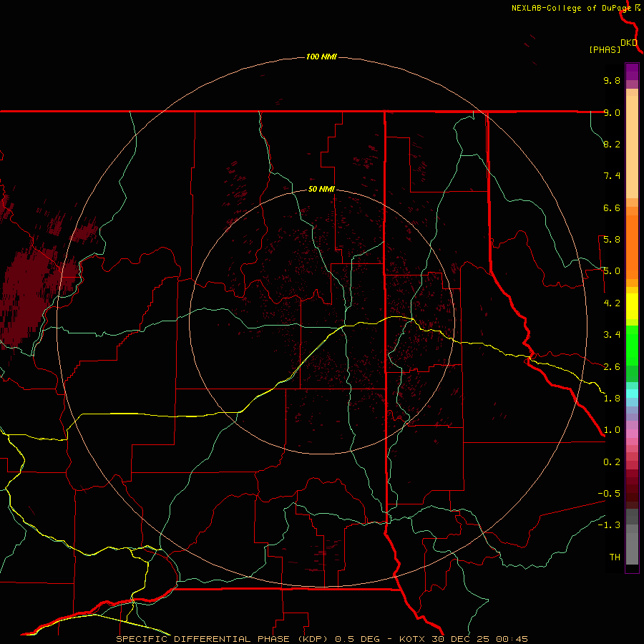Select the -1.3 scale value
This screenshot has height=644, width=644.
(609, 525)
